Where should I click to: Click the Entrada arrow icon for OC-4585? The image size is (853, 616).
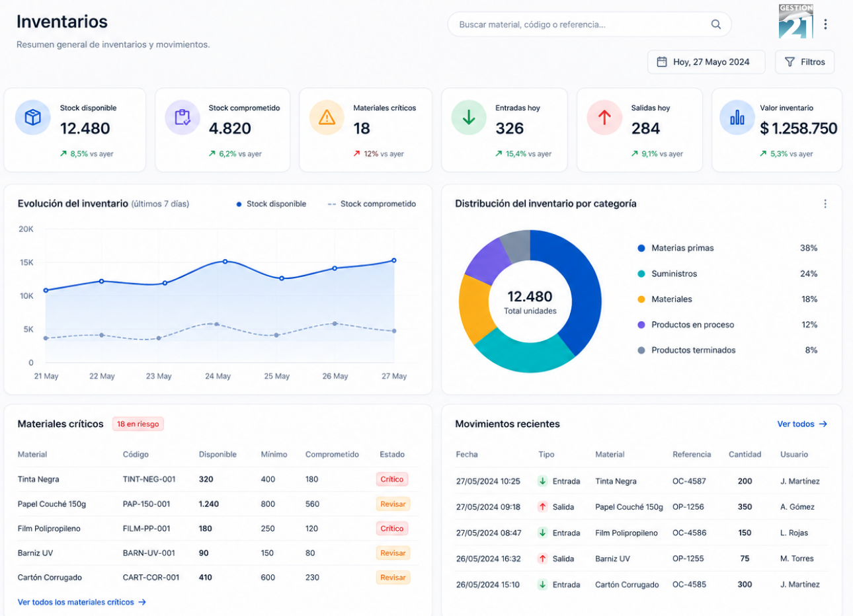[x=542, y=584]
